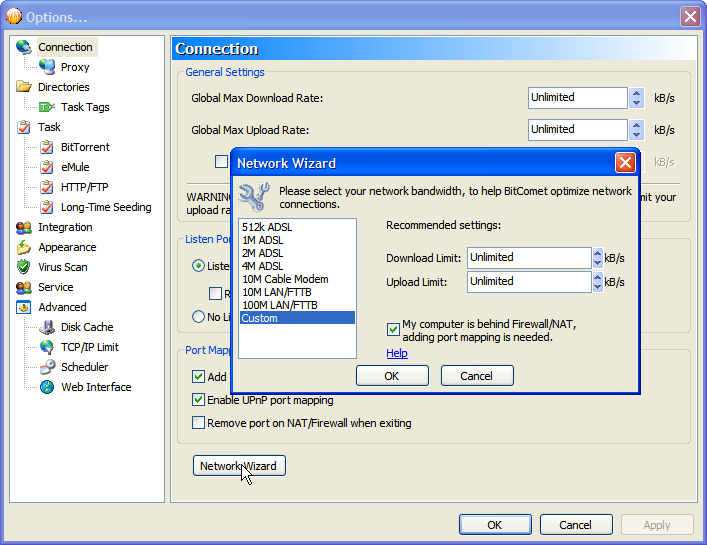Click the Global Max Download Rate field
707x545 pixels.
click(578, 98)
